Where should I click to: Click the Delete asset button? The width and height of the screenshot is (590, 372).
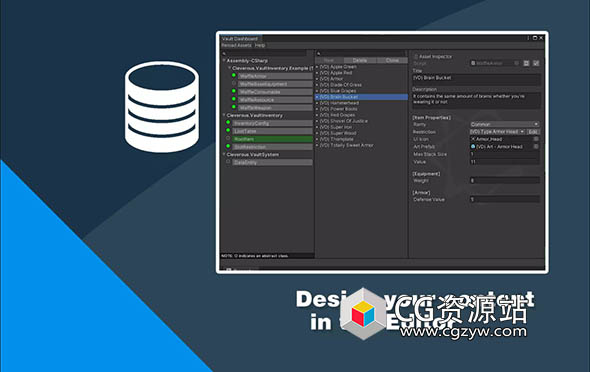coord(359,60)
